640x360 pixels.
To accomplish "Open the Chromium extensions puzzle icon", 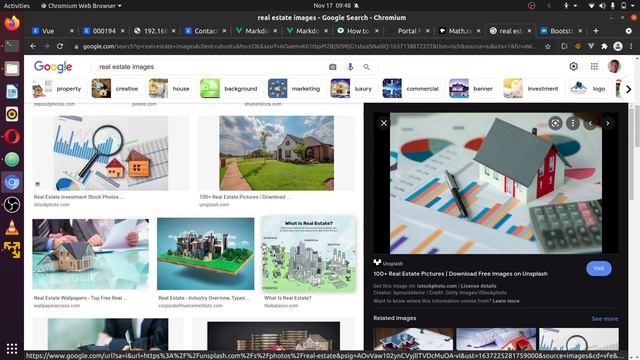I will coord(604,47).
